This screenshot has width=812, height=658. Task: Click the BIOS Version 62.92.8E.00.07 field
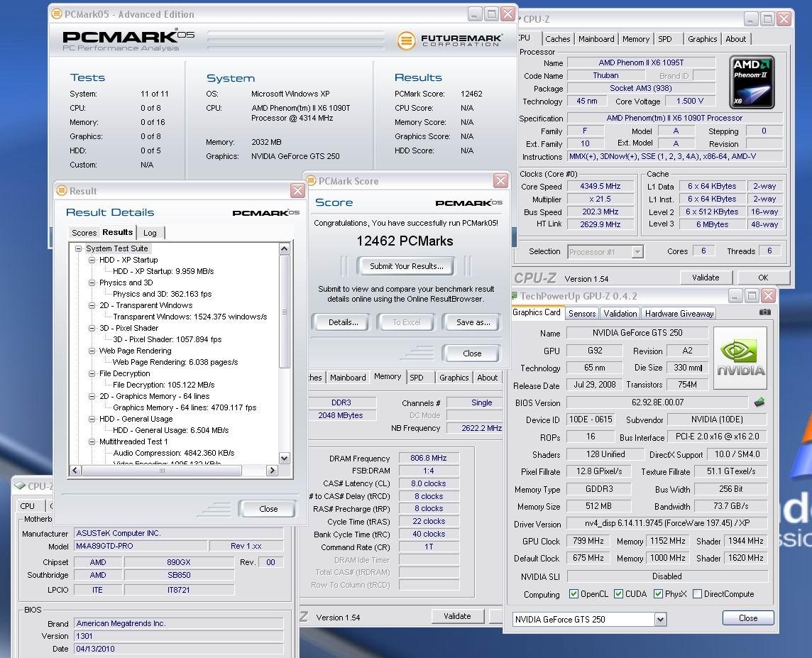tap(658, 402)
